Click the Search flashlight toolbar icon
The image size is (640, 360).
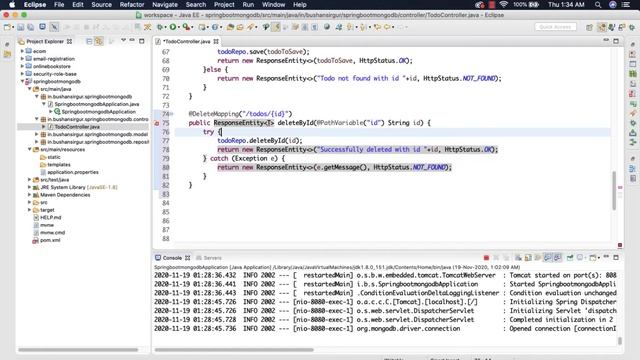pyautogui.click(x=250, y=27)
